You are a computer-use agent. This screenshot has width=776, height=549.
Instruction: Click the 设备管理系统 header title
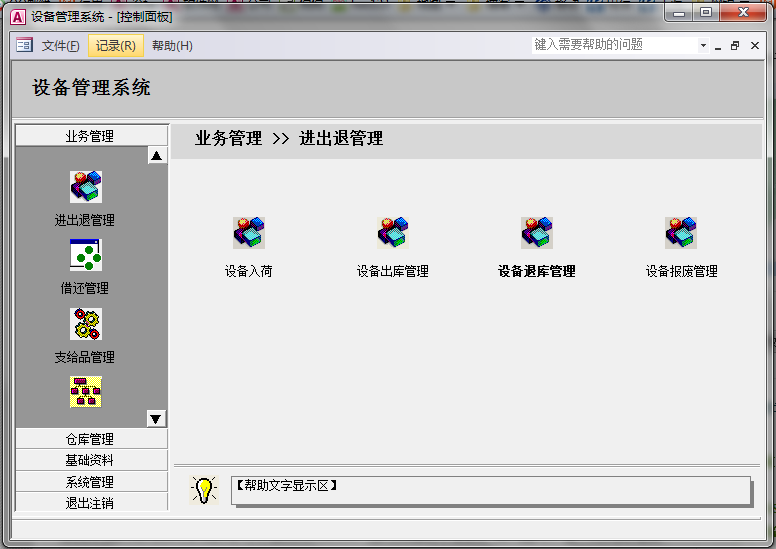(92, 88)
